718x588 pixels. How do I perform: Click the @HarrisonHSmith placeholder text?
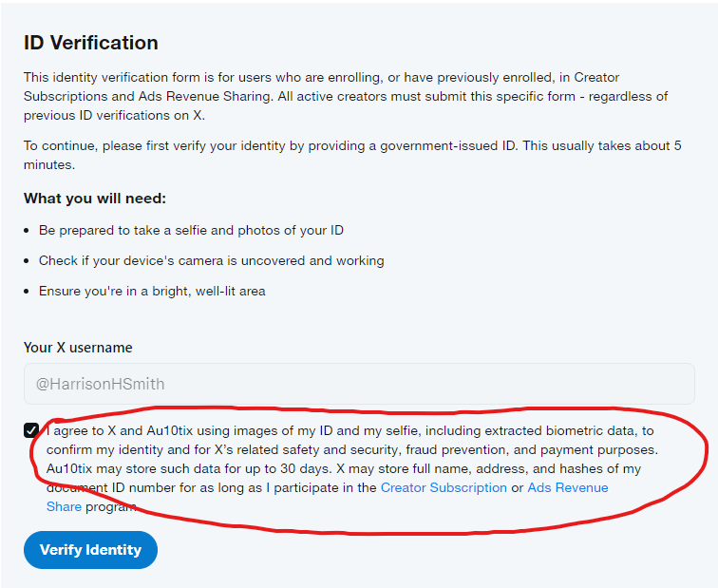pos(100,384)
